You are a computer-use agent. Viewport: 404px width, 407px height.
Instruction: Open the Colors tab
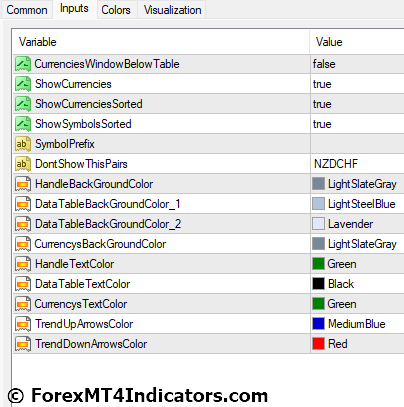116,10
